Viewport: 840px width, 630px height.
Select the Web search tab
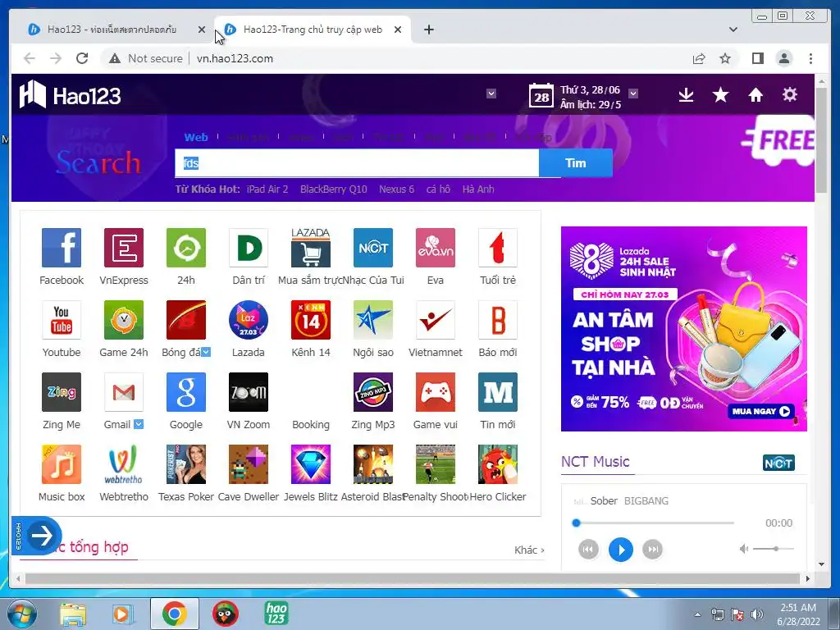coord(196,137)
